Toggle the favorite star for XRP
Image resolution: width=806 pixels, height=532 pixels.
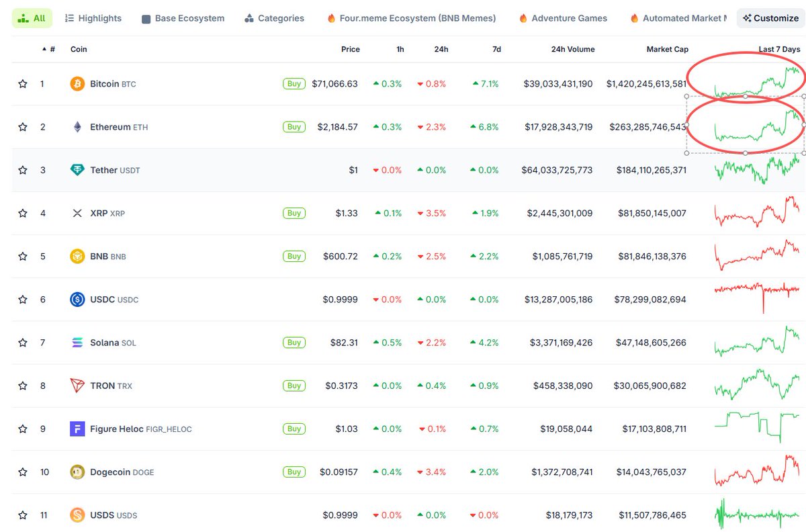tap(23, 213)
